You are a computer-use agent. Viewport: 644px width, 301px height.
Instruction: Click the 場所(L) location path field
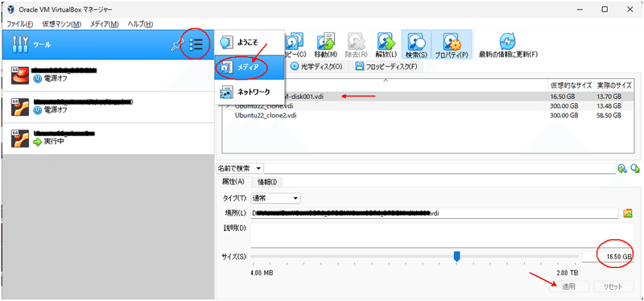(434, 213)
